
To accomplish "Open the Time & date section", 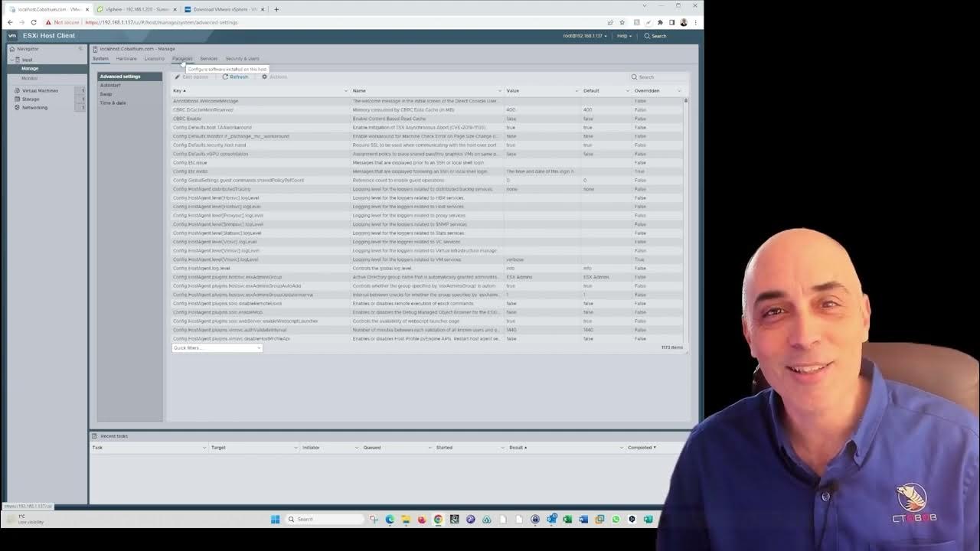I will click(x=113, y=103).
